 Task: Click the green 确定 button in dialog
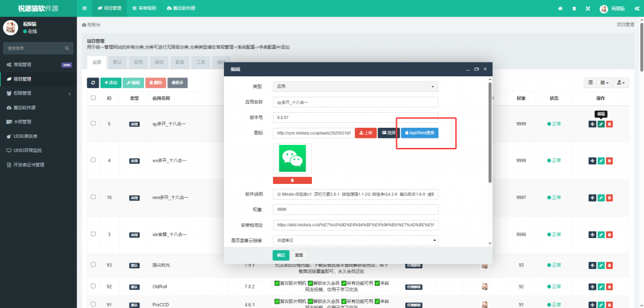(x=281, y=255)
